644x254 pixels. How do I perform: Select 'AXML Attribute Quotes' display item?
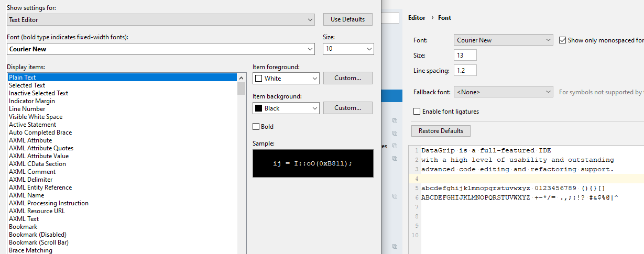122,148
